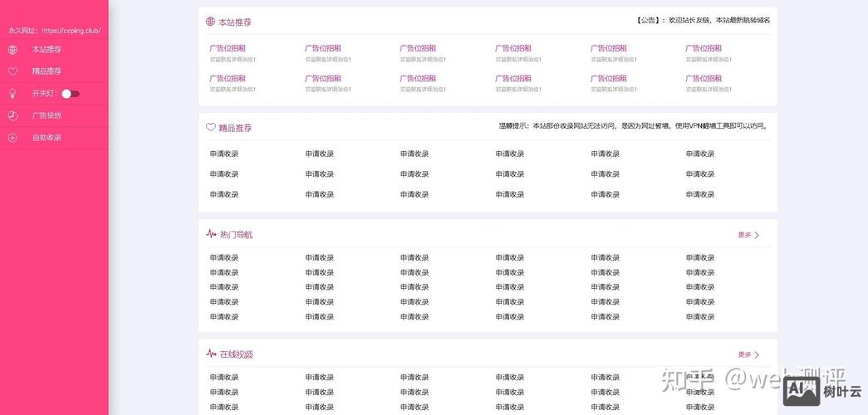Screen dimensions: 868x415
Task: Click the 精品推荐 section heading text
Action: 235,128
